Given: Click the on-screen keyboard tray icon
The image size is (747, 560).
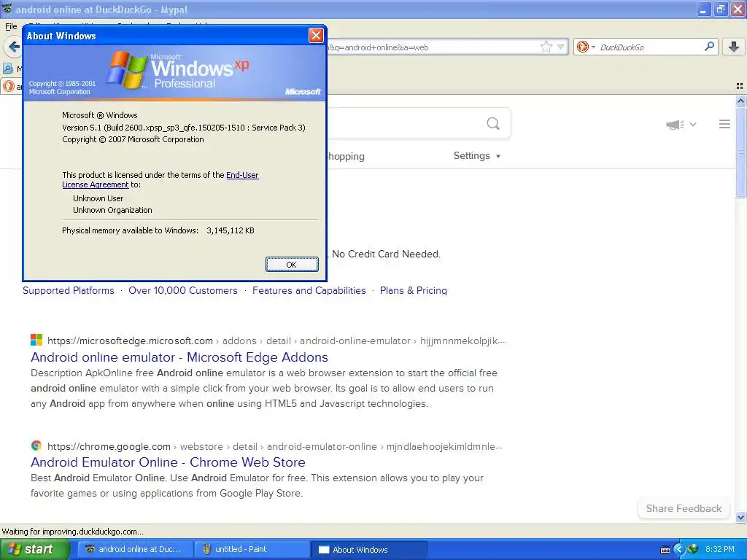Looking at the screenshot, I should point(665,550).
